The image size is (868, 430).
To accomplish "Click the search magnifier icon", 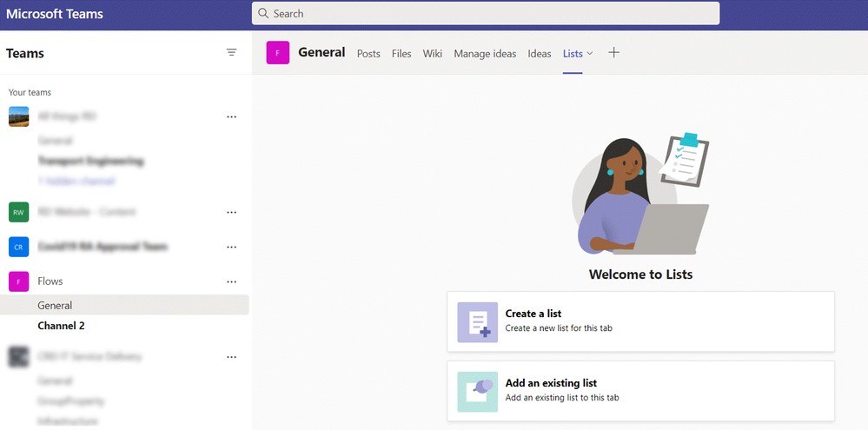I will 263,13.
